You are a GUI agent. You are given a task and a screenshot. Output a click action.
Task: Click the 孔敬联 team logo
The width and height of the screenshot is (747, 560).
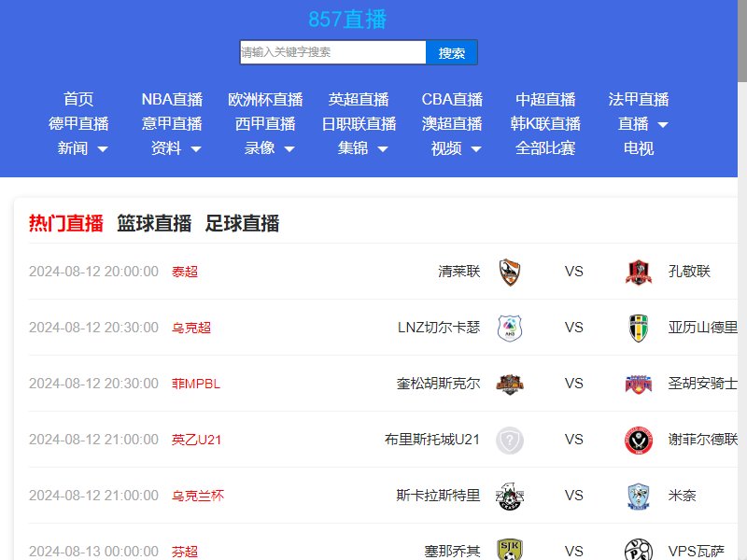pyautogui.click(x=639, y=272)
